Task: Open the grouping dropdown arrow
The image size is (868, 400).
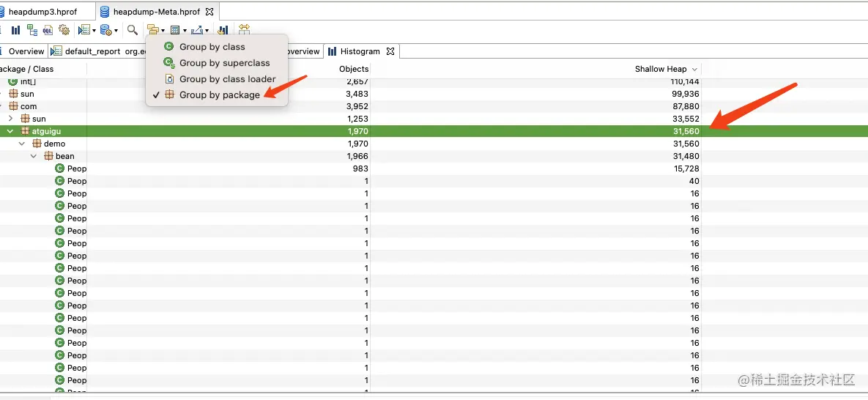Action: pyautogui.click(x=163, y=31)
